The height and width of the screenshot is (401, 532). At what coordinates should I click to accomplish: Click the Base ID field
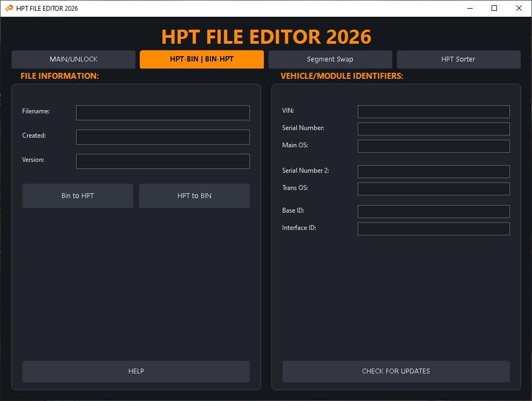pyautogui.click(x=434, y=212)
